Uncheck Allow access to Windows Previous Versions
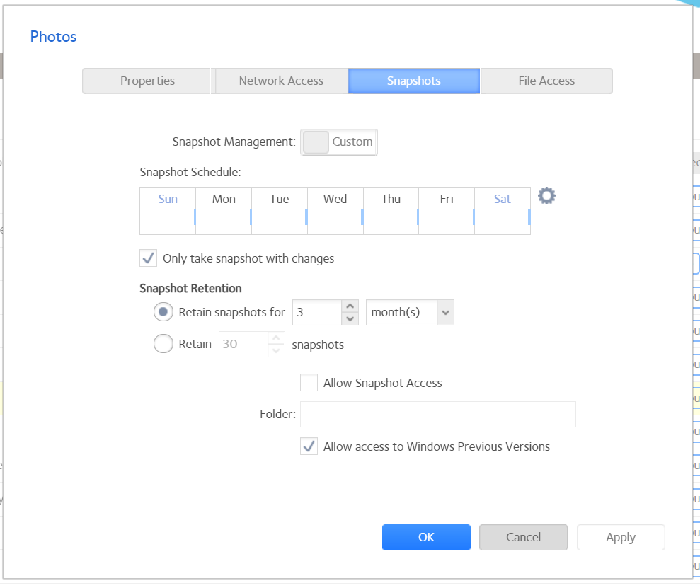This screenshot has width=700, height=588. 309,446
